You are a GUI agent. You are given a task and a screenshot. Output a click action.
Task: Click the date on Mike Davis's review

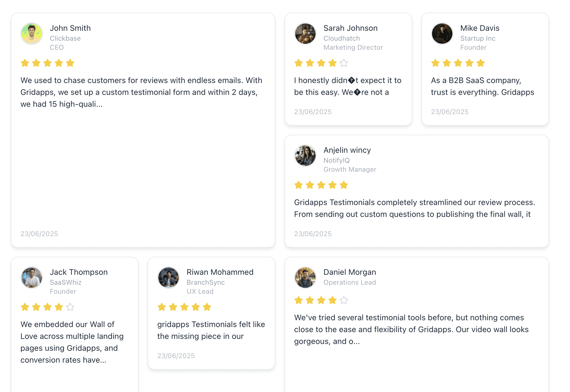[450, 112]
